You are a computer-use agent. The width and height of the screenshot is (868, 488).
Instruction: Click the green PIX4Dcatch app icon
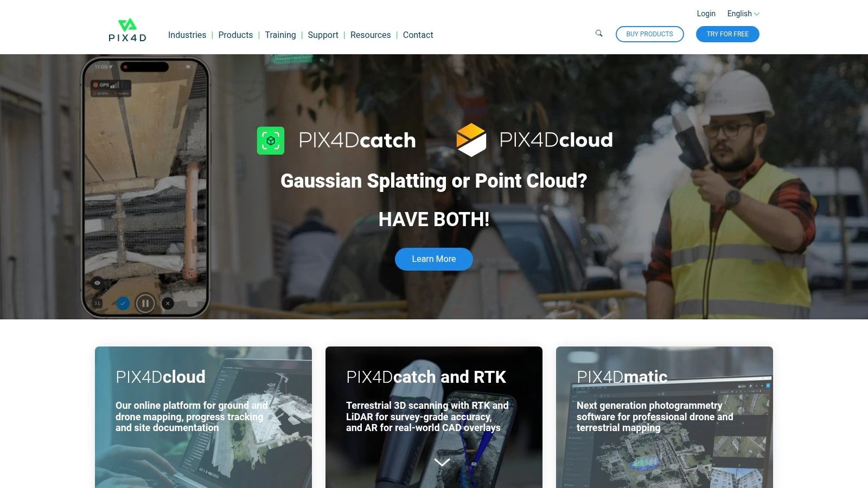tap(271, 140)
